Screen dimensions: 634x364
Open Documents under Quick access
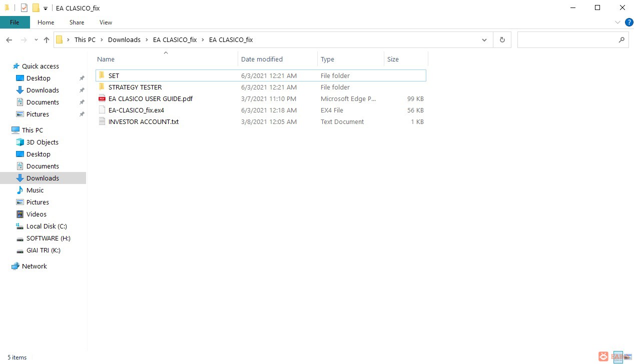pyautogui.click(x=43, y=102)
